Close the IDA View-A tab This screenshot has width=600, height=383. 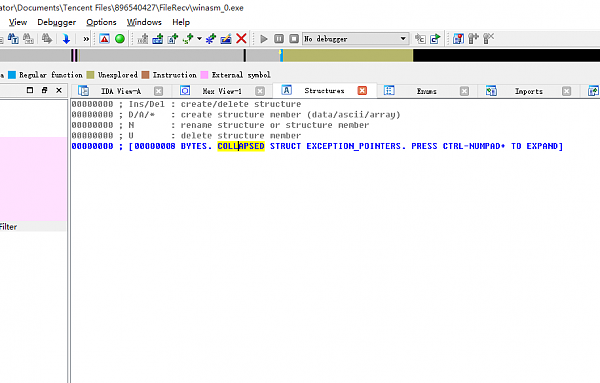158,91
